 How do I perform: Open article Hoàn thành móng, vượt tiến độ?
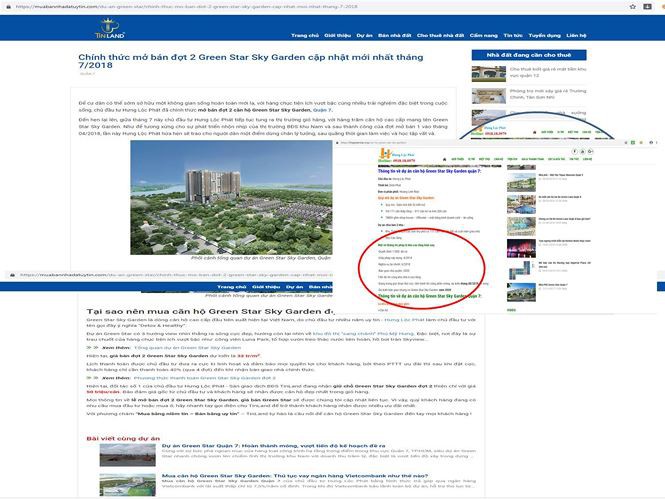point(274,446)
